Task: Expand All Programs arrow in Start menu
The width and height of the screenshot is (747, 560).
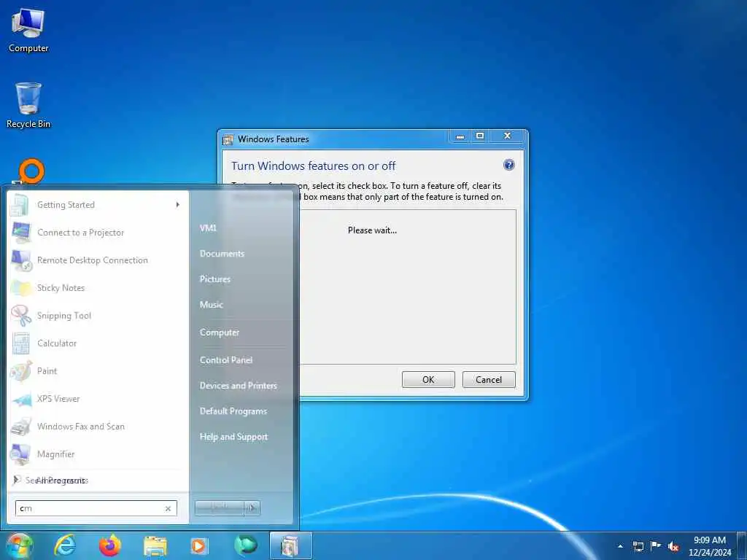Action: pyautogui.click(x=16, y=480)
